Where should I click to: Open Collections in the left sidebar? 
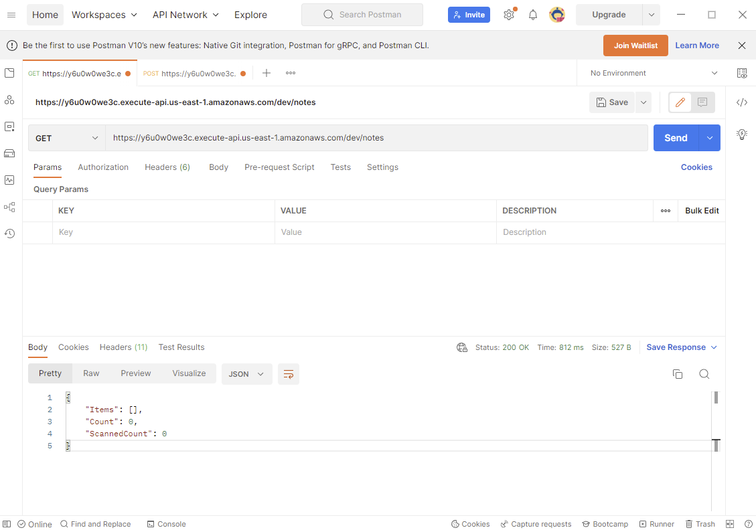(x=9, y=73)
